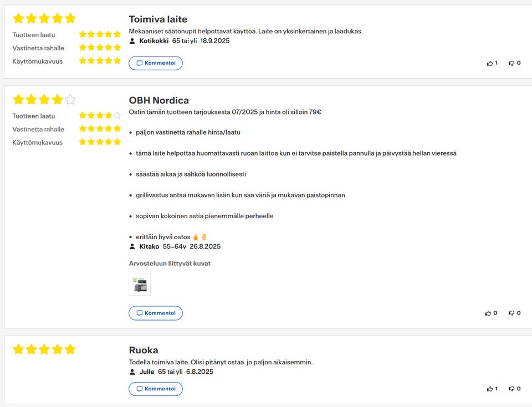This screenshot has width=532, height=407.
Task: Click the OBH Nordica review heading
Action: [x=158, y=100]
